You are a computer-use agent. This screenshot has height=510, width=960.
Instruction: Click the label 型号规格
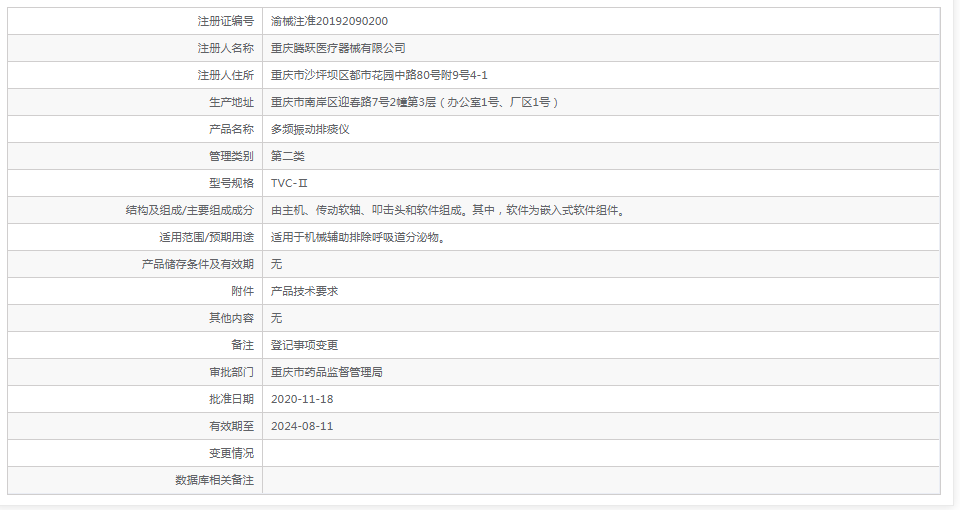(231, 183)
